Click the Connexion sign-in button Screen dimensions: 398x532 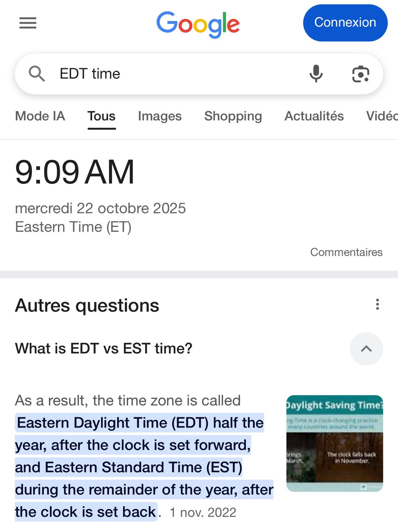[345, 23]
